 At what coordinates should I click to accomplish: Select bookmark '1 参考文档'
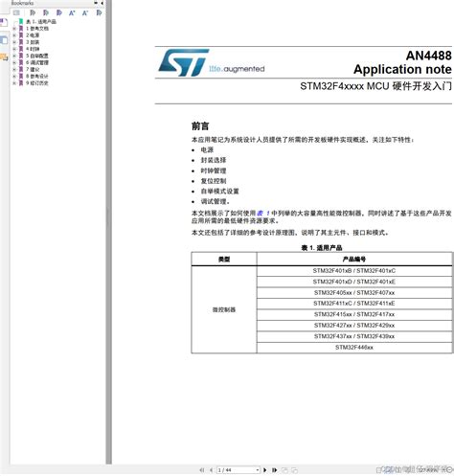[x=37, y=29]
